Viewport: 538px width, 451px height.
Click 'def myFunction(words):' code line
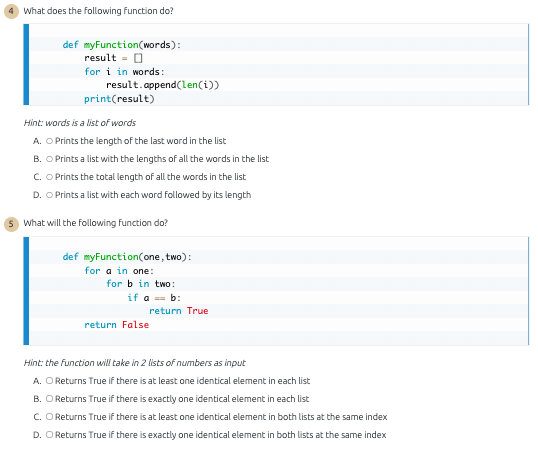[x=121, y=45]
